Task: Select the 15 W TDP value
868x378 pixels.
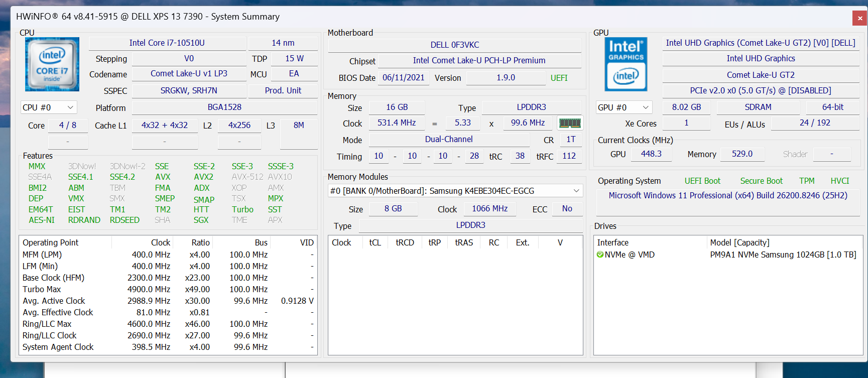Action: click(x=294, y=59)
